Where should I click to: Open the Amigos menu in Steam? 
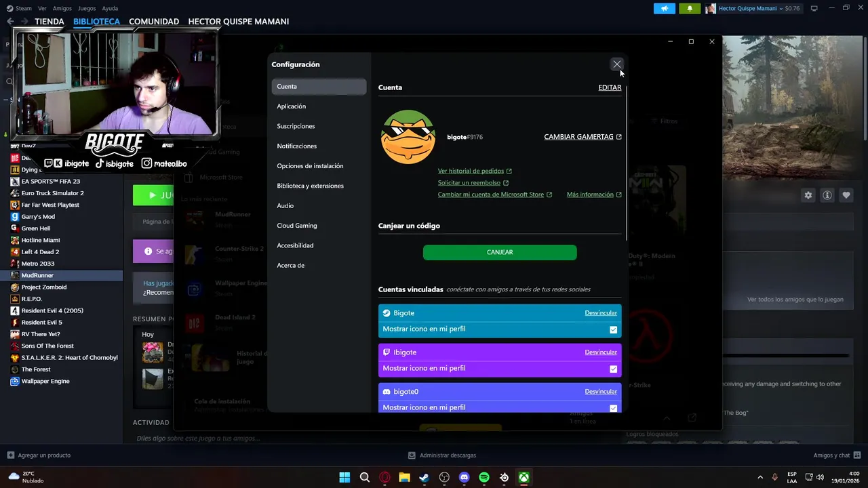[x=62, y=8]
